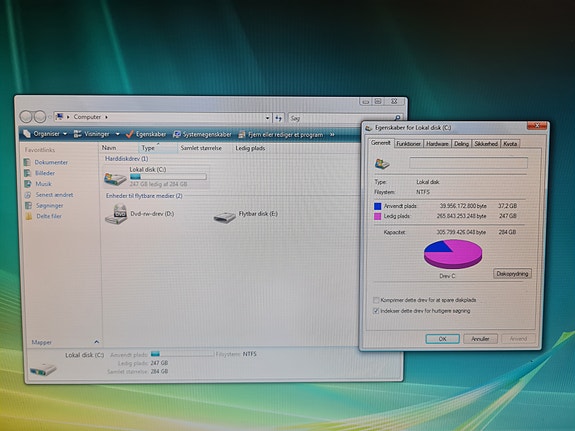The height and width of the screenshot is (431, 575).
Task: Enable Komprimer dette drev checkbox
Action: (376, 300)
